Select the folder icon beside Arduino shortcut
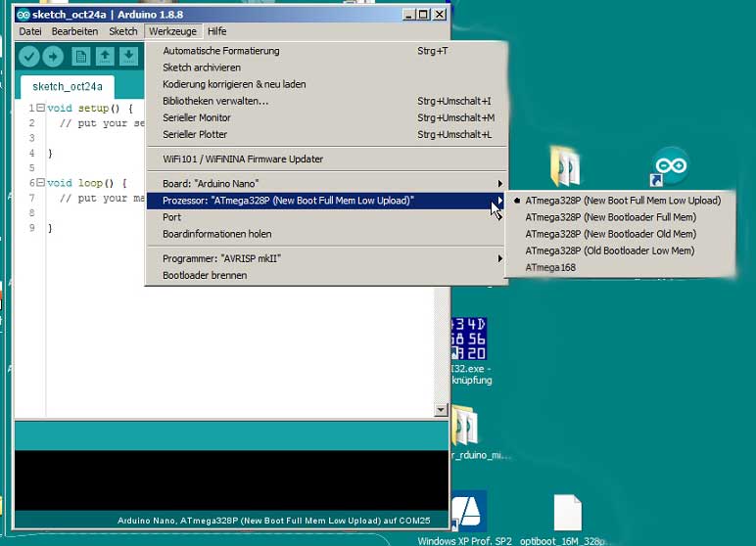This screenshot has height=546, width=756. 565,166
